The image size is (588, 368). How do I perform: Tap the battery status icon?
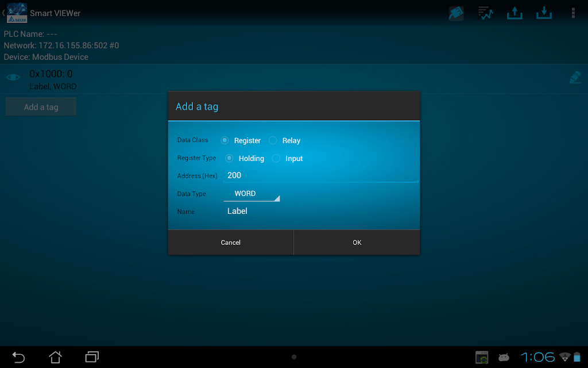[577, 357]
